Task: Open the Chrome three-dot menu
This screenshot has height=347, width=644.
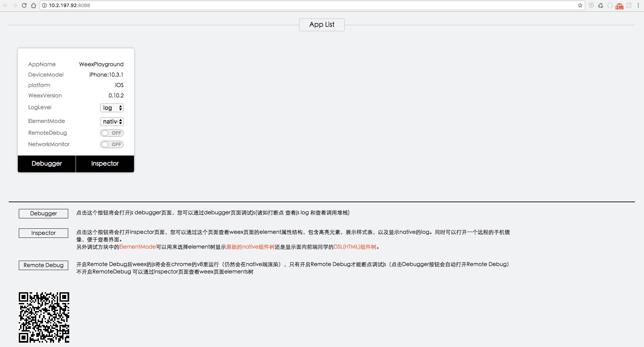Action: click(638, 5)
